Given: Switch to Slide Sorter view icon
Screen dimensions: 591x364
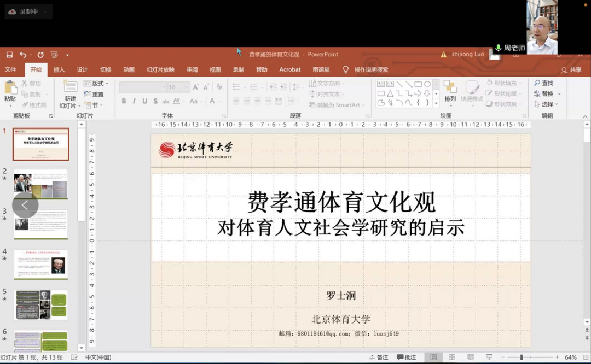Looking at the screenshot, I should 452,357.
